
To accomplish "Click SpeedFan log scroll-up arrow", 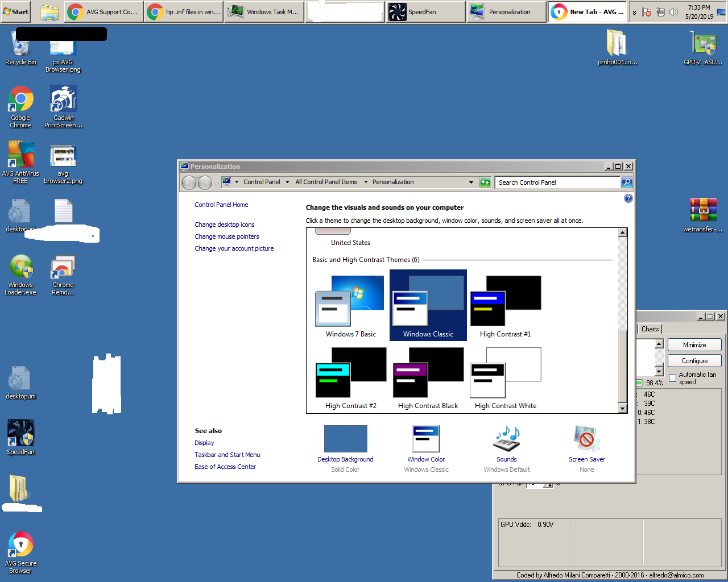I will click(x=659, y=343).
